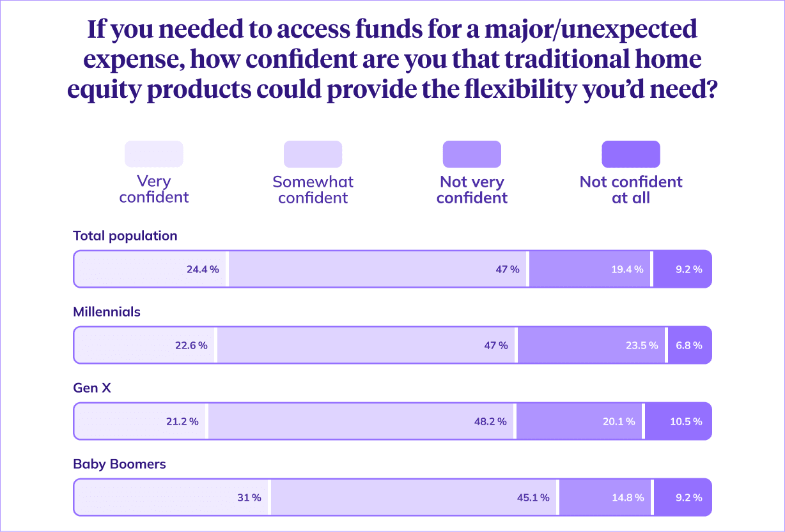Select the Millennials row label

click(107, 312)
